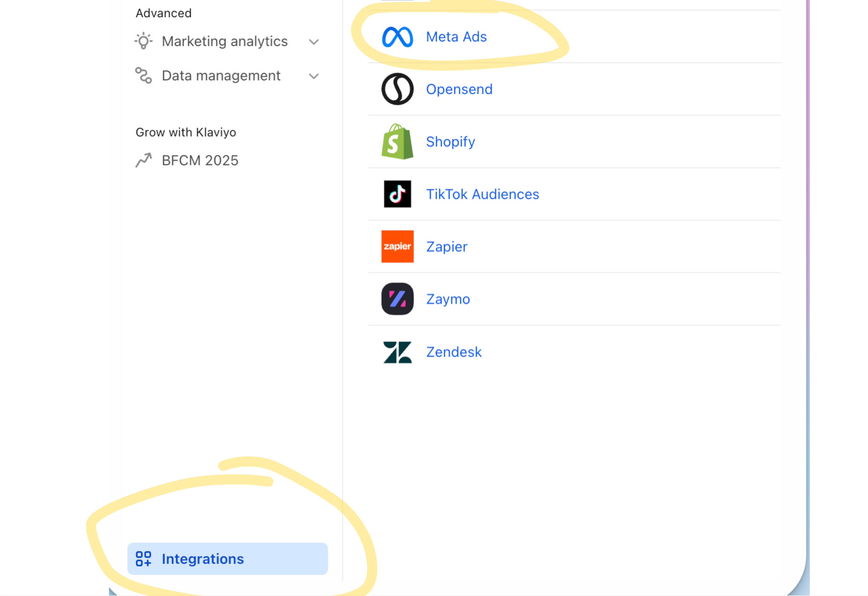Screen dimensions: 868x596
Task: Open the TikTok Audiences link
Action: (483, 194)
